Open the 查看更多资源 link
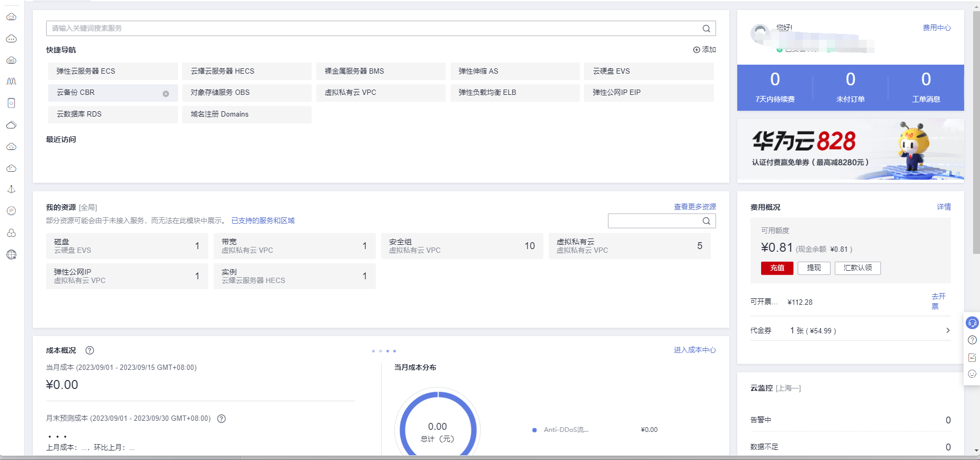Viewport: 980px width, 460px height. [x=695, y=207]
